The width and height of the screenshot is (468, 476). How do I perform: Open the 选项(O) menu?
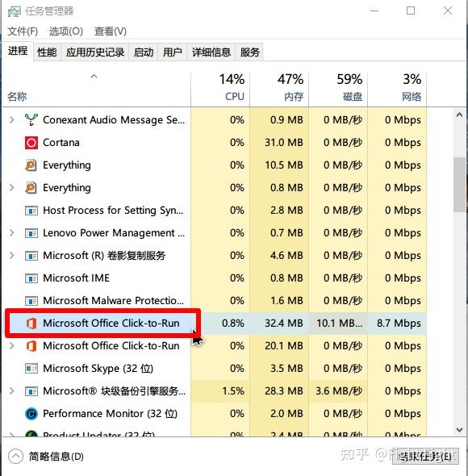point(66,31)
